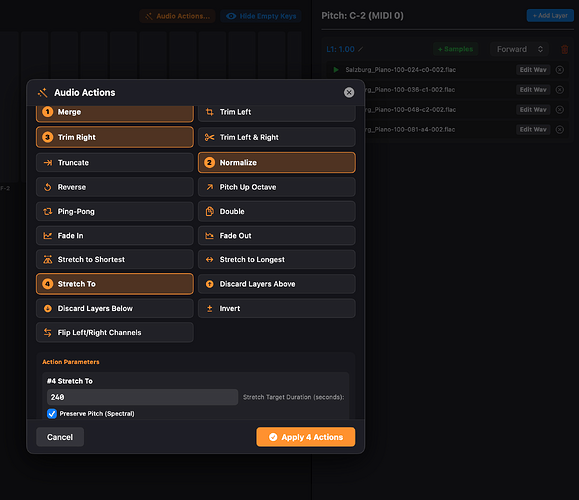This screenshot has height=500, width=579.
Task: Enable the Stretch to Longest action
Action: coord(277,260)
